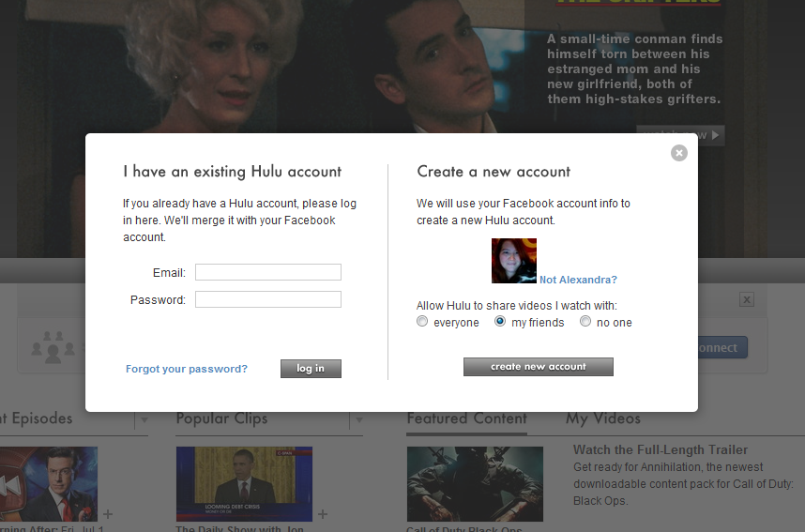805x532 pixels.
Task: Click the Facebook Connect button behind dialog
Action: click(x=722, y=348)
